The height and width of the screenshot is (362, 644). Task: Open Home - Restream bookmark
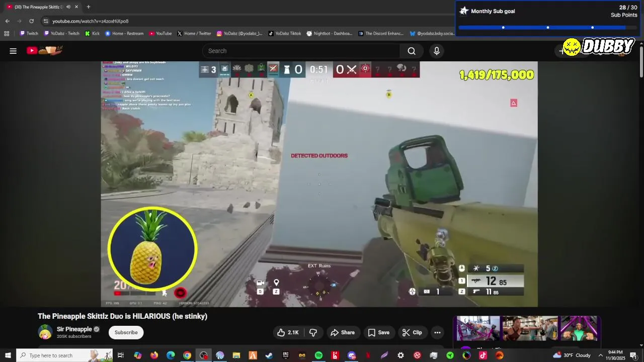coord(124,34)
